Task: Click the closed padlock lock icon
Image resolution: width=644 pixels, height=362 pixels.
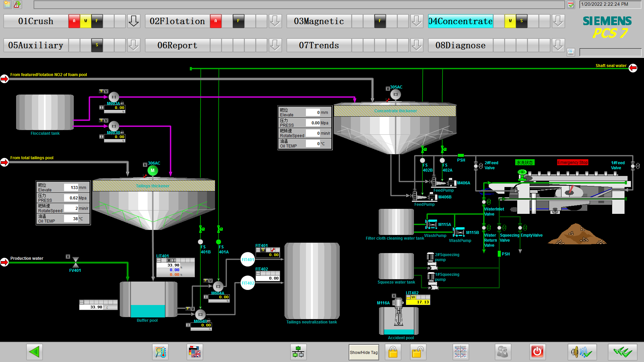Action: point(393,352)
